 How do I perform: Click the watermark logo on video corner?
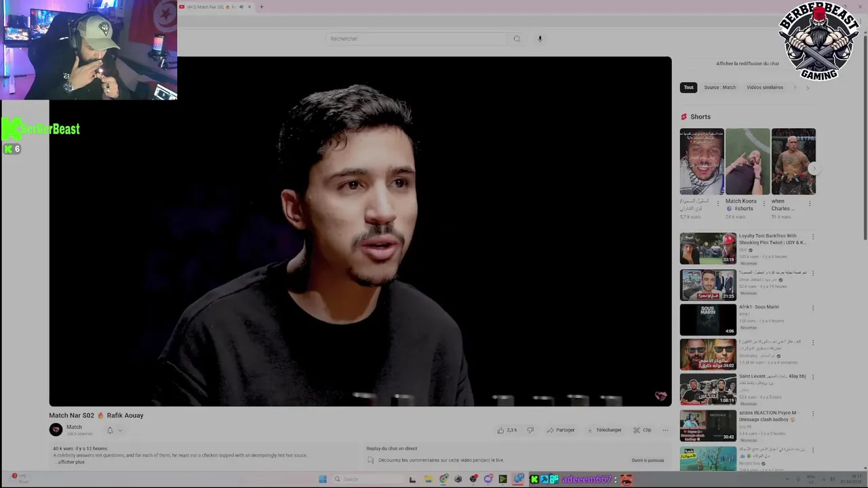[x=660, y=396]
